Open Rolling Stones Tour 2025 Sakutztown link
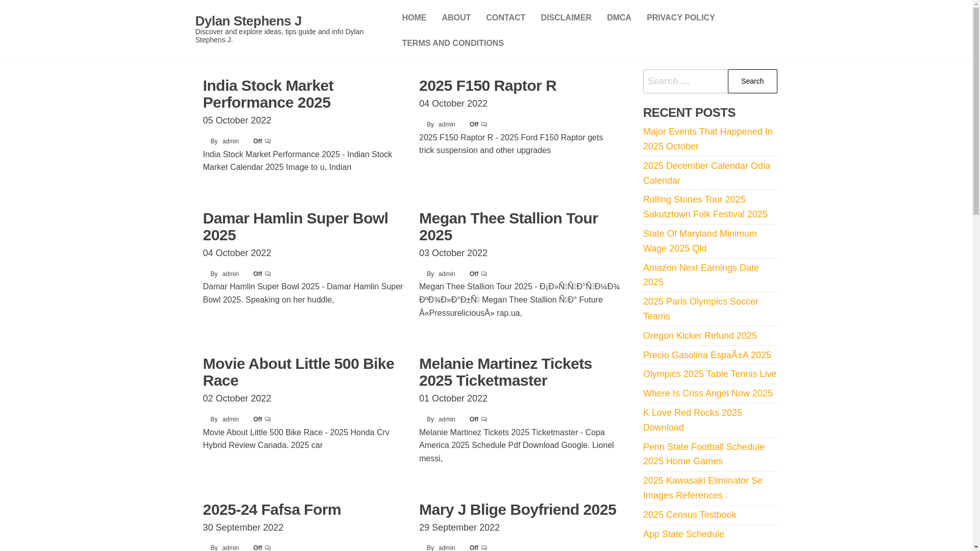 pyautogui.click(x=705, y=207)
